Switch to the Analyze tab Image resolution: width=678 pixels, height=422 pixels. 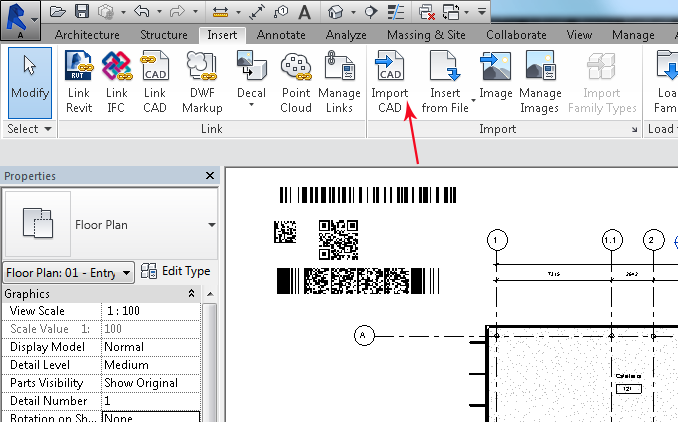[x=346, y=35]
